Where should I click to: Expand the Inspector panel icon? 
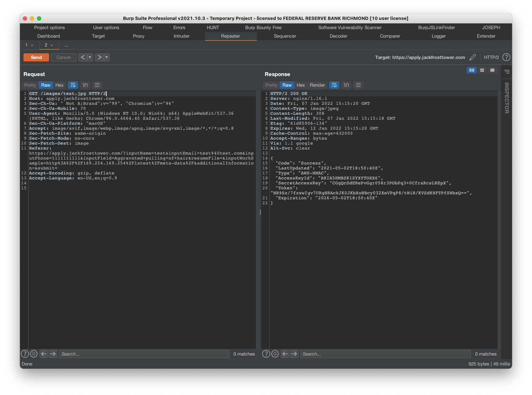[x=507, y=72]
